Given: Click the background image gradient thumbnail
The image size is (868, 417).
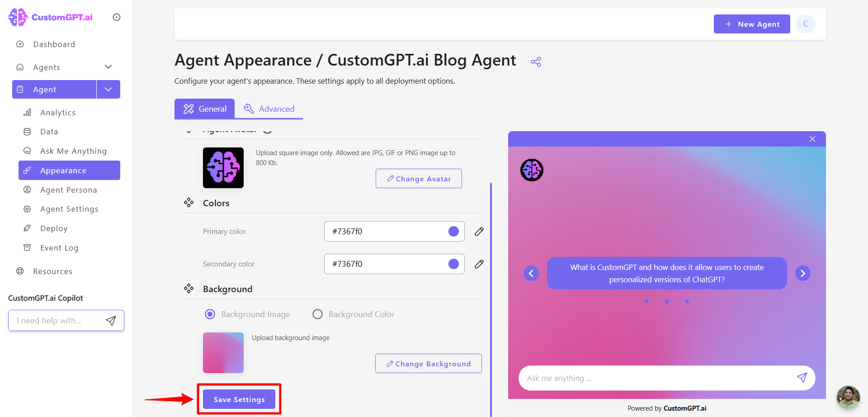Looking at the screenshot, I should pyautogui.click(x=223, y=353).
